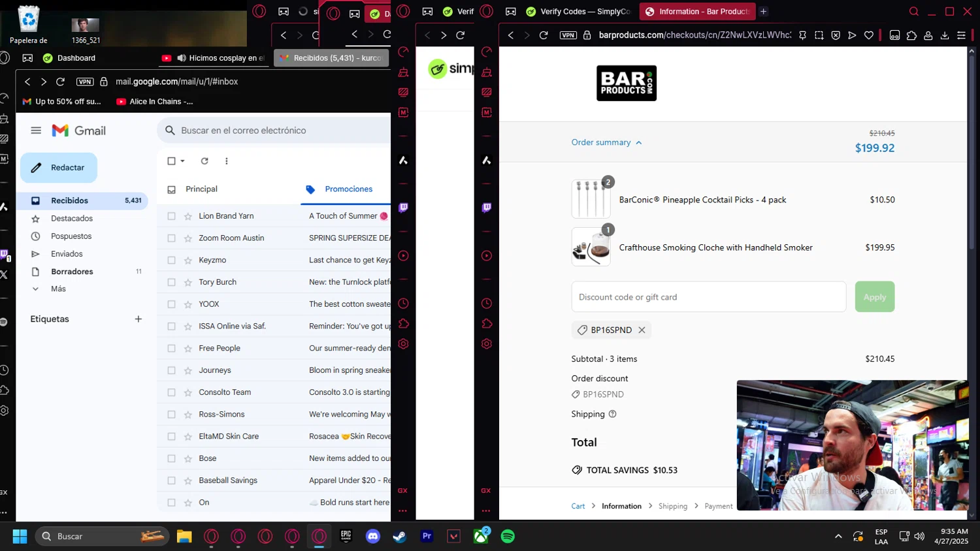This screenshot has height=551, width=980.
Task: Open Gmail main menu hamburger
Action: 36,131
